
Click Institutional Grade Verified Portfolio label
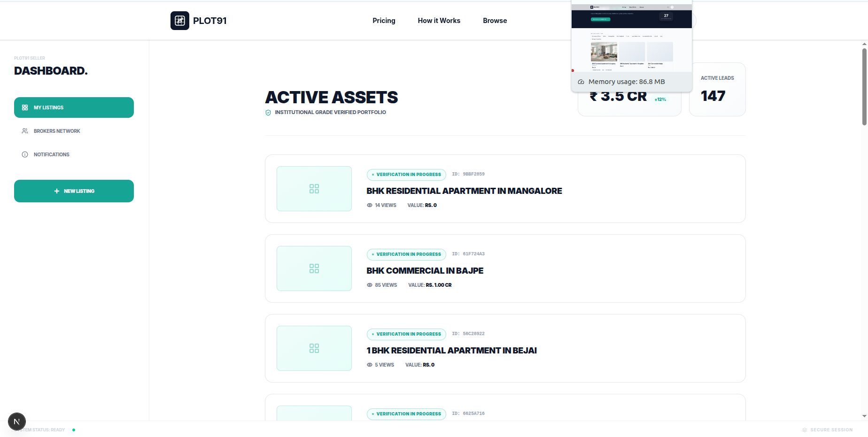coord(330,112)
